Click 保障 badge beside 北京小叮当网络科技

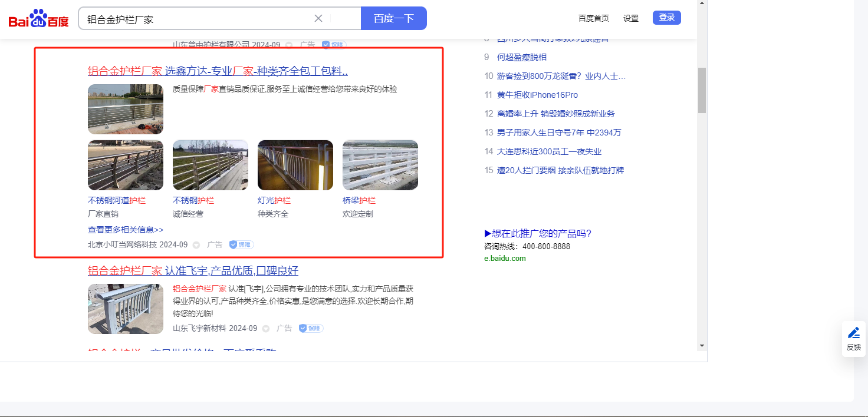241,244
